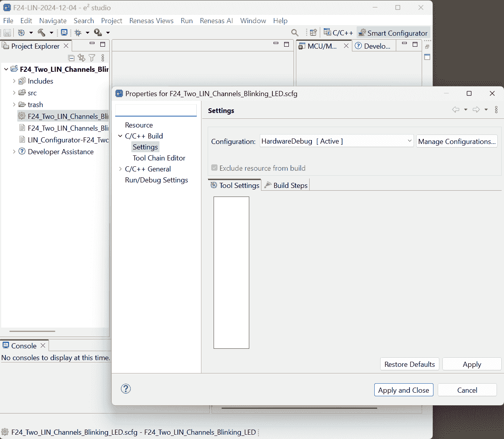
Task: Collapse the C/C++ Build tree node
Action: coord(120,136)
